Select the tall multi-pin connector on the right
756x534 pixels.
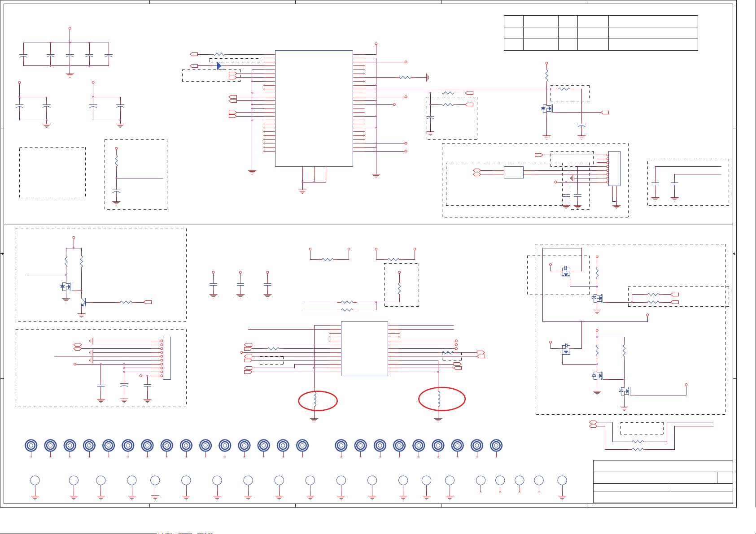coord(614,169)
